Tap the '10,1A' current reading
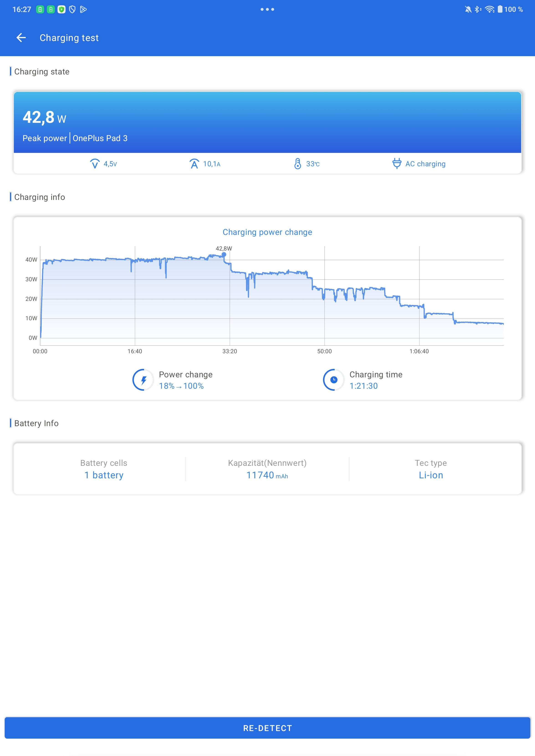The height and width of the screenshot is (756, 535). pos(211,164)
